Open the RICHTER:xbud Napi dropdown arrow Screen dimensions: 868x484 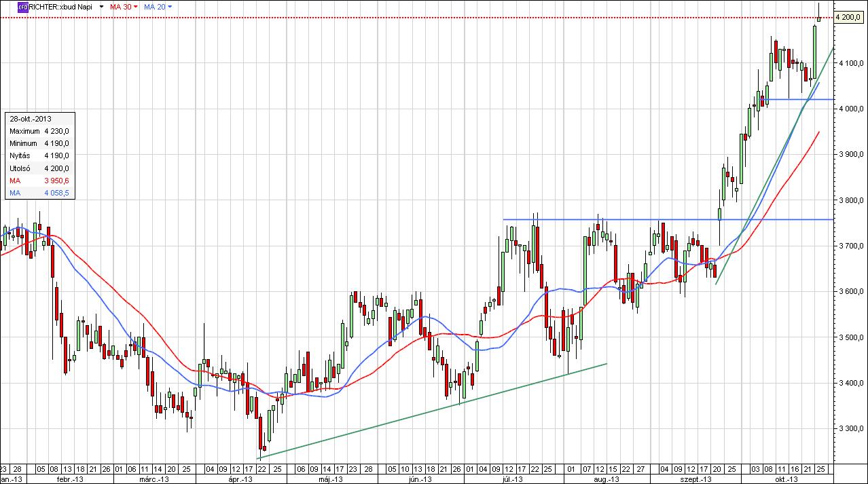click(x=101, y=6)
